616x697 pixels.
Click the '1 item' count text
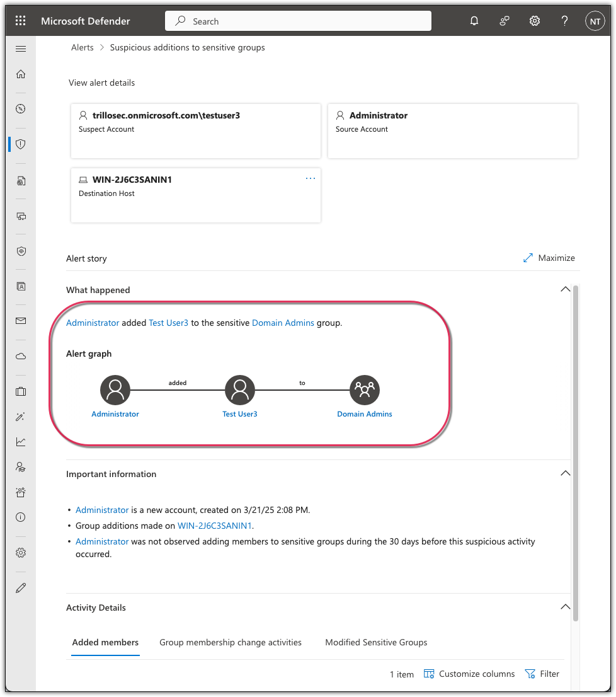tap(402, 675)
